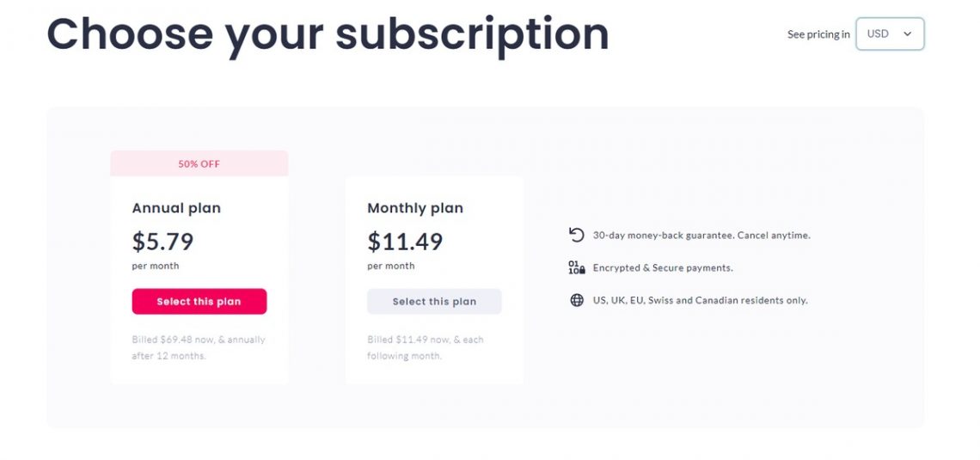Open the USD currency dropdown
Image resolution: width=980 pixels, height=460 pixels.
(x=889, y=34)
